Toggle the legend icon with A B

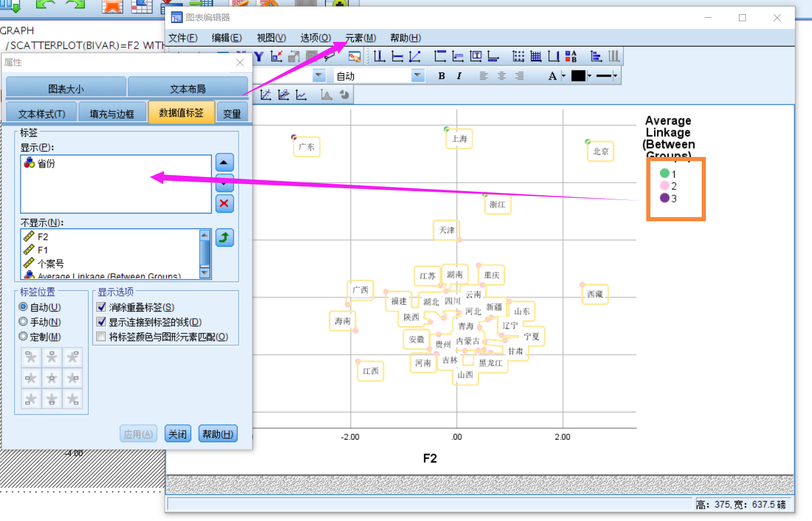click(x=571, y=57)
